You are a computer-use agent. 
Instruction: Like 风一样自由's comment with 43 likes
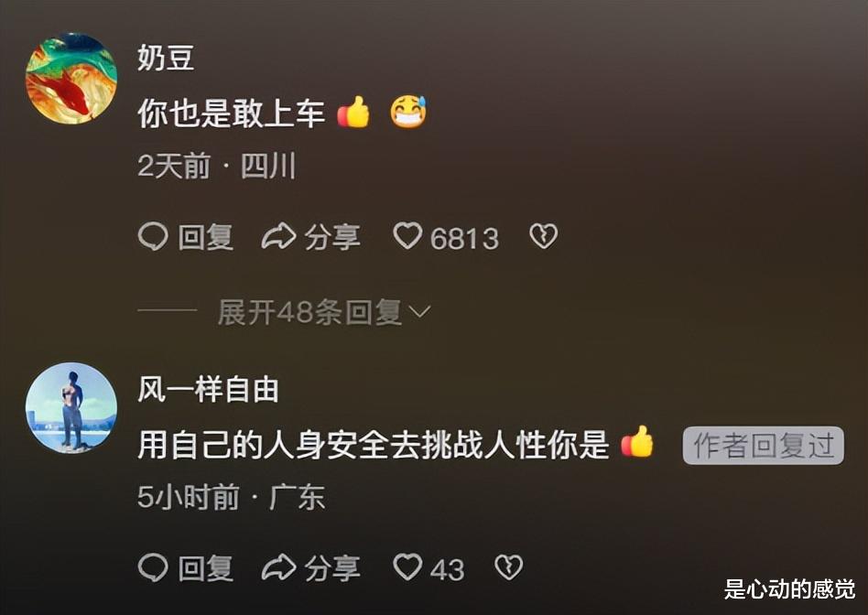(407, 567)
